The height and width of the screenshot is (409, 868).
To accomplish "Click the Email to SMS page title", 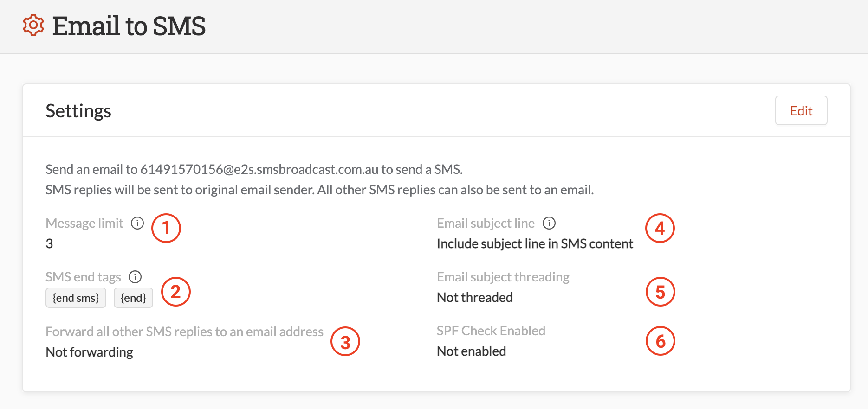I will click(x=129, y=26).
